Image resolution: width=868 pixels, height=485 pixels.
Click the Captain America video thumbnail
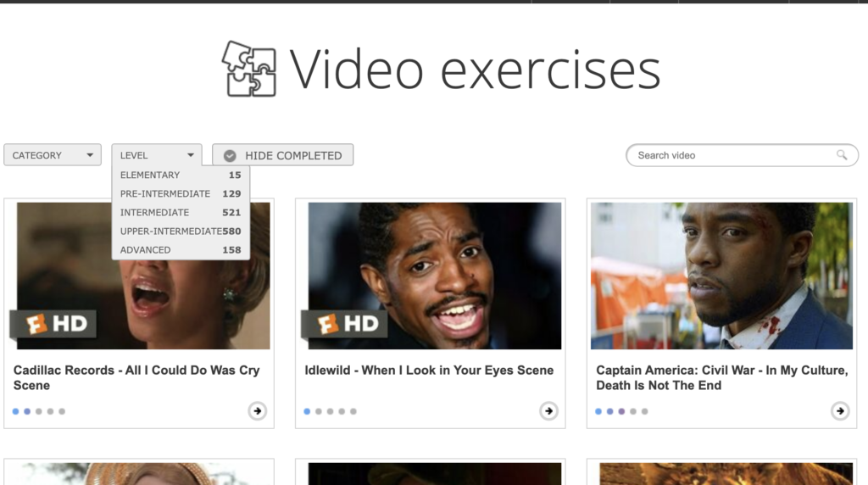click(x=721, y=276)
